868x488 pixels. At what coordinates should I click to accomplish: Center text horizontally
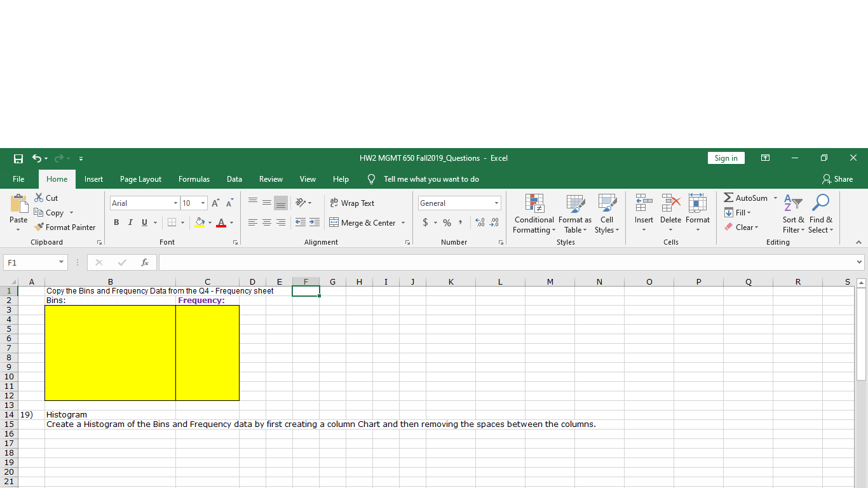(x=266, y=222)
